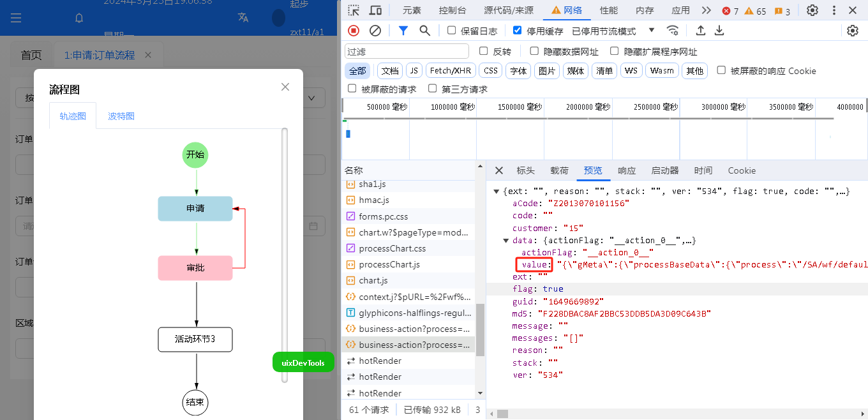The height and width of the screenshot is (420, 868).
Task: Filter requests by 图片 type
Action: pos(547,71)
